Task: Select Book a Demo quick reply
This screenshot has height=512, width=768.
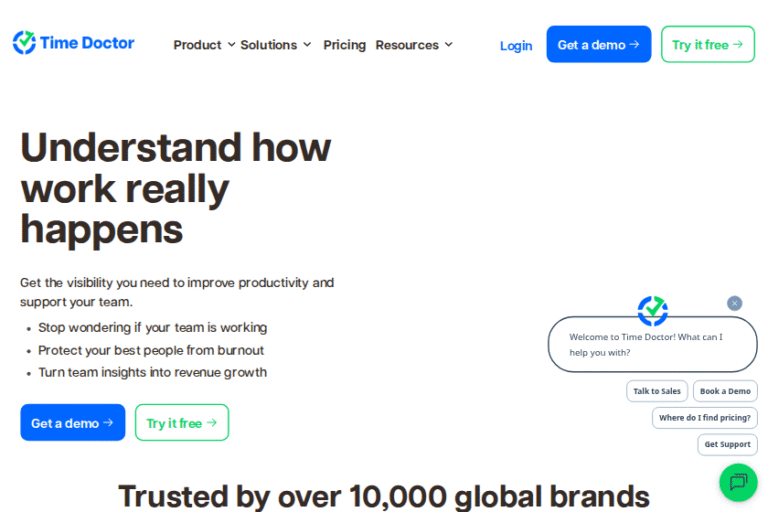Action: pos(725,391)
